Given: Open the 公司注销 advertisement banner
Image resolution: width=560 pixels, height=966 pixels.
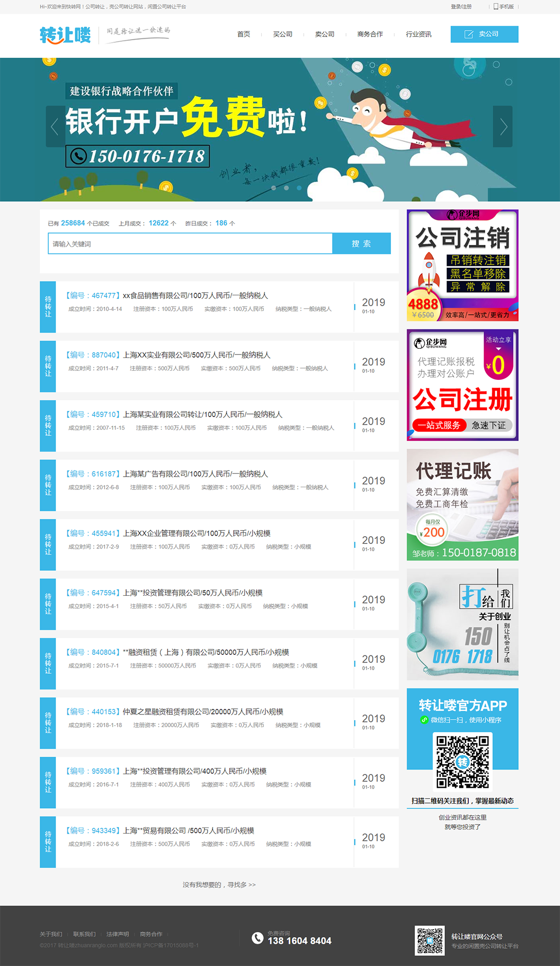Looking at the screenshot, I should [462, 265].
